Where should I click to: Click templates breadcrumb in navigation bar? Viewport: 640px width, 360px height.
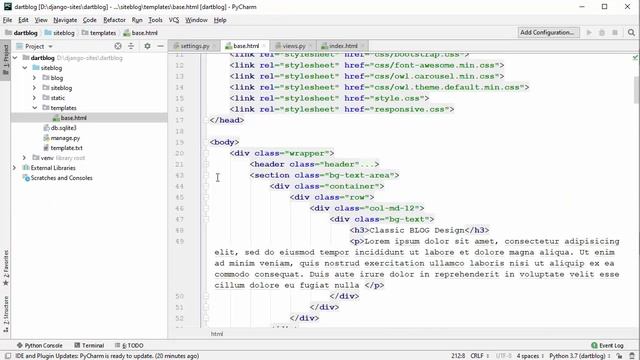pyautogui.click(x=99, y=33)
